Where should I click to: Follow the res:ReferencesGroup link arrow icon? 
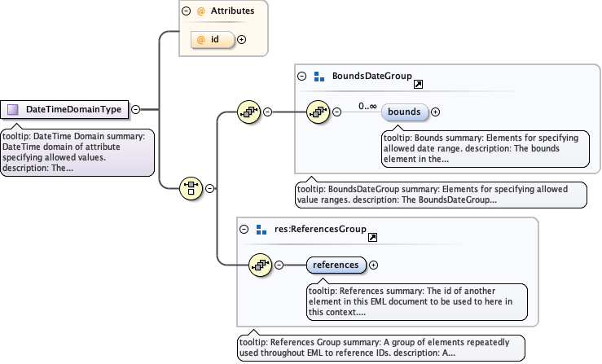(372, 237)
